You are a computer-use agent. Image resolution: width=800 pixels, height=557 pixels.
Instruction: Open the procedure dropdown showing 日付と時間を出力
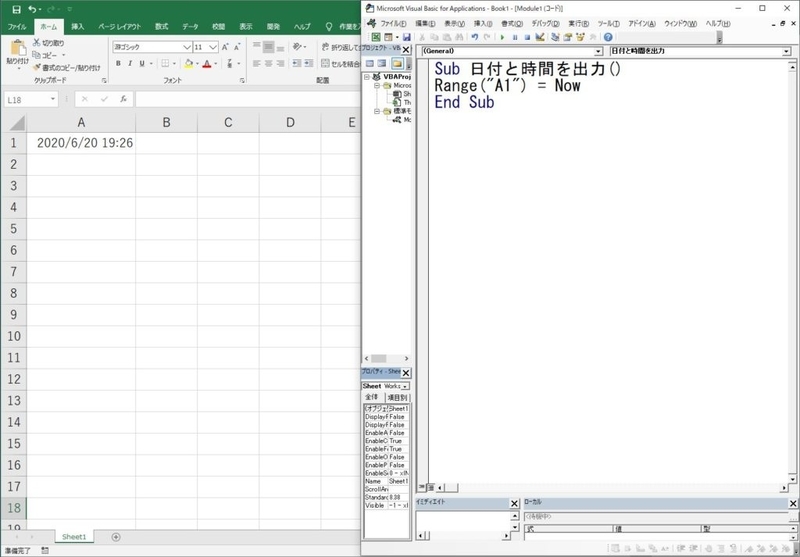[x=786, y=52]
